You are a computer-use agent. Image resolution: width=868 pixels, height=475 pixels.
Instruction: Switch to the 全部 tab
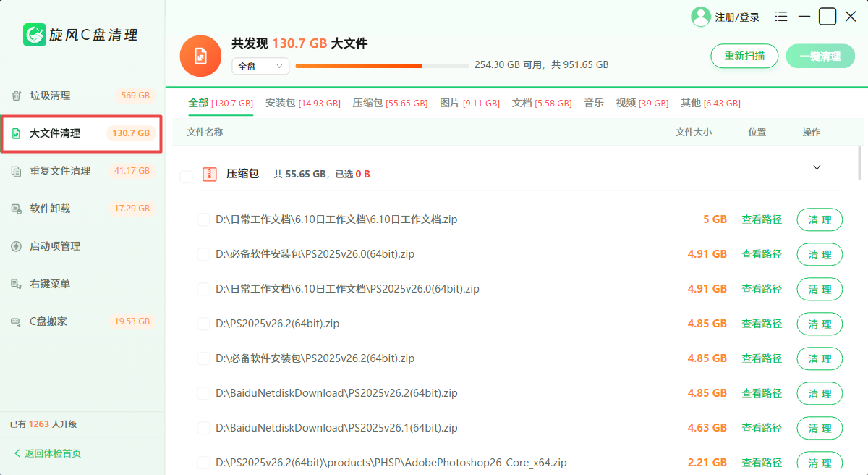click(221, 104)
